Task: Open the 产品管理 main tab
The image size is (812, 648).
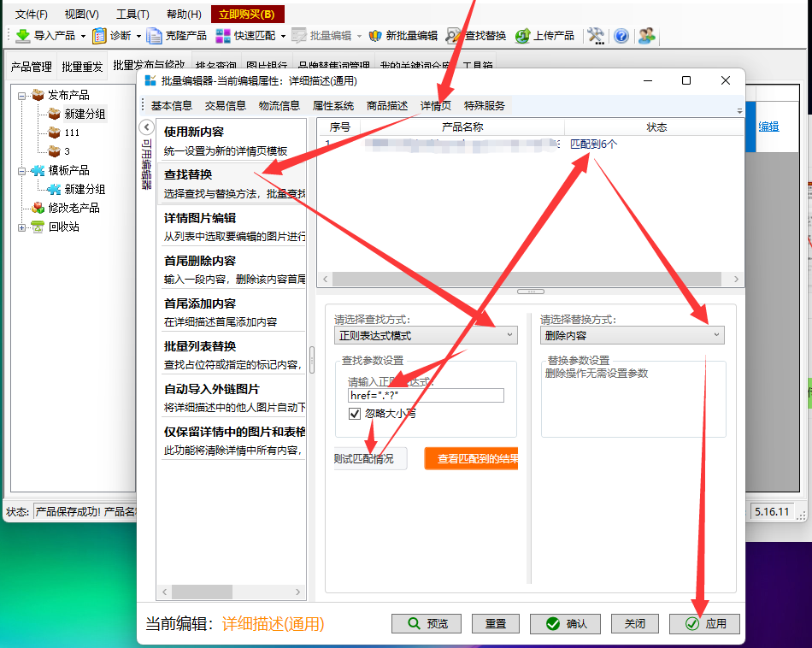Action: pos(31,67)
